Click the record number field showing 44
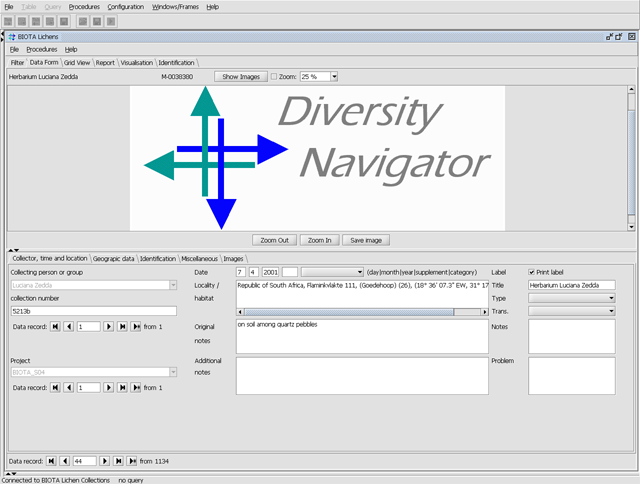The width and height of the screenshot is (640, 484). click(84, 461)
